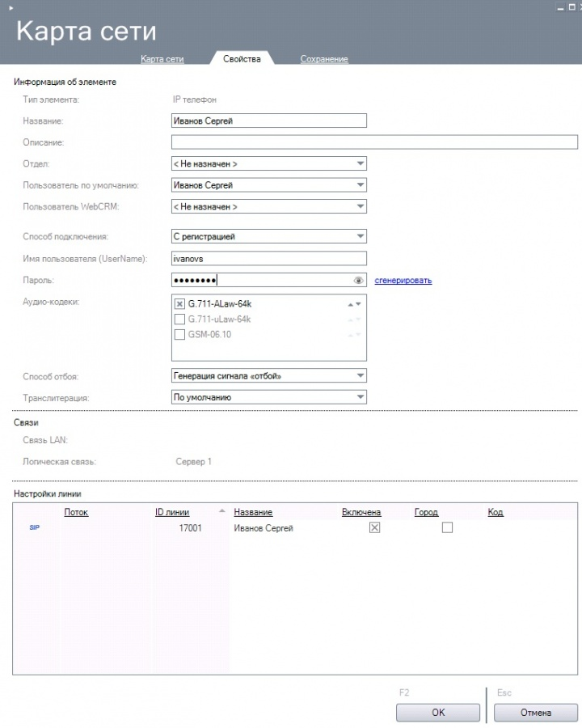The width and height of the screenshot is (582, 728).
Task: Click reorder arrows beside G.711-ALaw-64k codec
Action: (x=354, y=304)
